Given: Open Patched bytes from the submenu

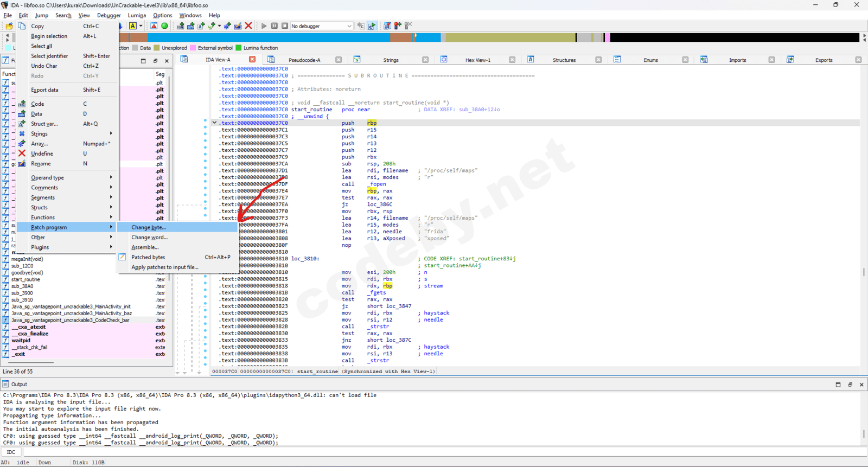Looking at the screenshot, I should (x=177, y=258).
